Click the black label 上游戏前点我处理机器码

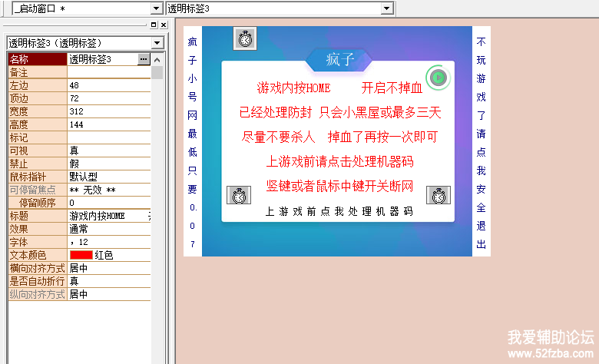[339, 212]
